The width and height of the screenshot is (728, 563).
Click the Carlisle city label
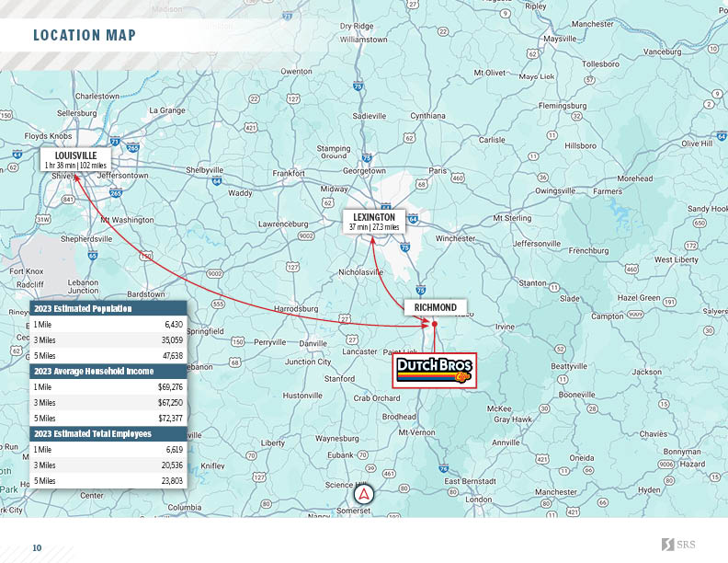[492, 140]
